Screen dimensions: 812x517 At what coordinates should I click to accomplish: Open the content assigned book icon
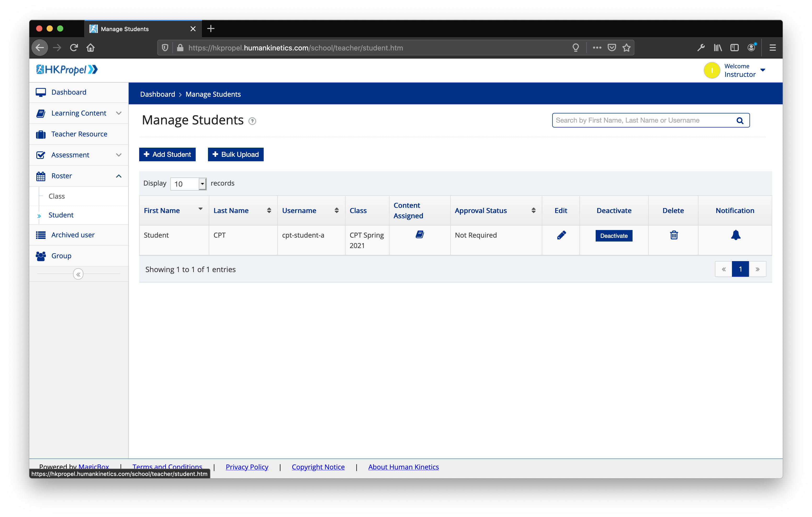(420, 234)
